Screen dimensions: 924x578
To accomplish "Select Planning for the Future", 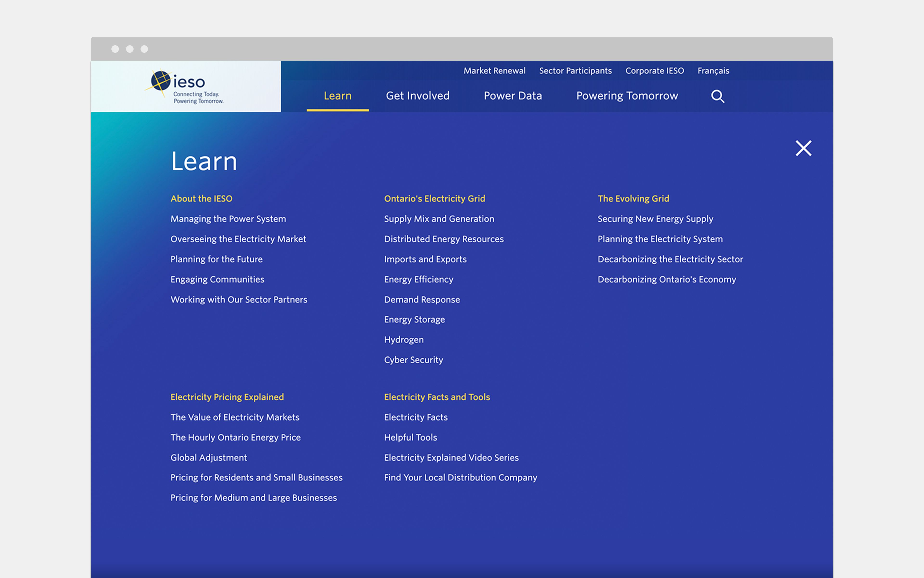I will [x=217, y=259].
